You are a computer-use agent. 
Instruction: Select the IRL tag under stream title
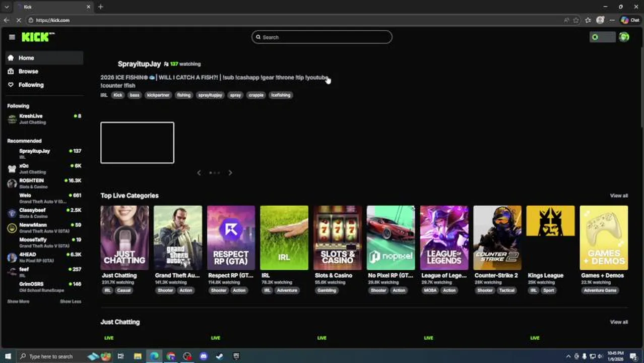click(104, 95)
